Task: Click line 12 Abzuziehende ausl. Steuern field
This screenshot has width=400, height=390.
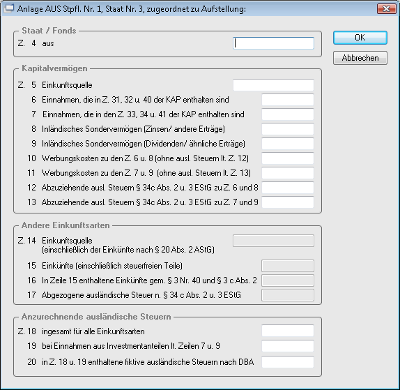Action: click(x=288, y=188)
